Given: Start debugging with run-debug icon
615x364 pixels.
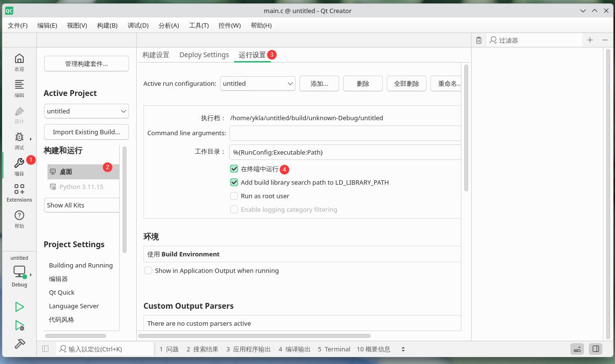Looking at the screenshot, I should coord(19,325).
